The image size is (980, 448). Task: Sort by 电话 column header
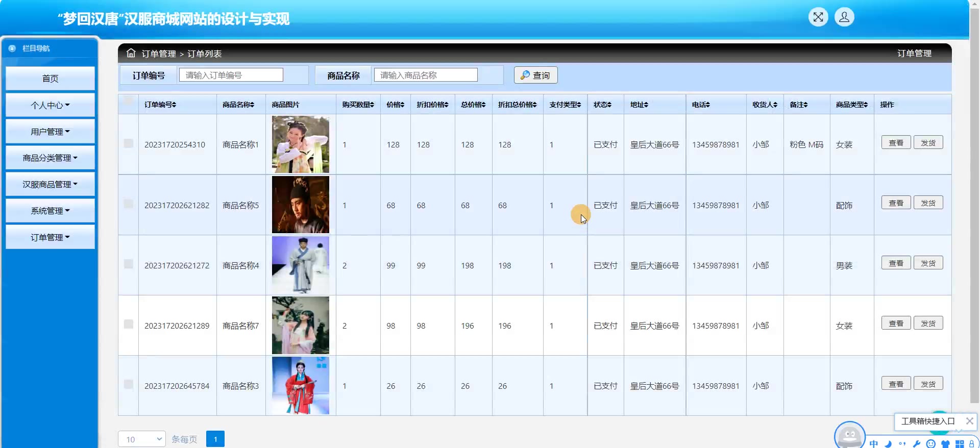click(x=701, y=105)
